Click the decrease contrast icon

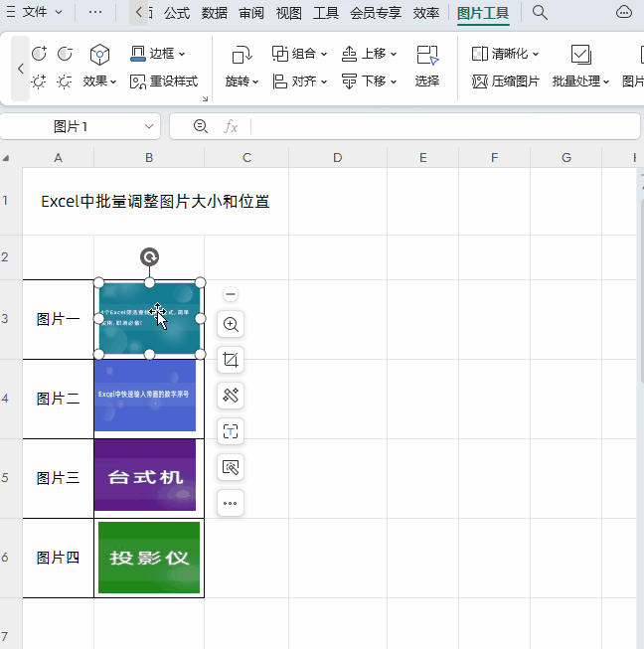coord(65,54)
